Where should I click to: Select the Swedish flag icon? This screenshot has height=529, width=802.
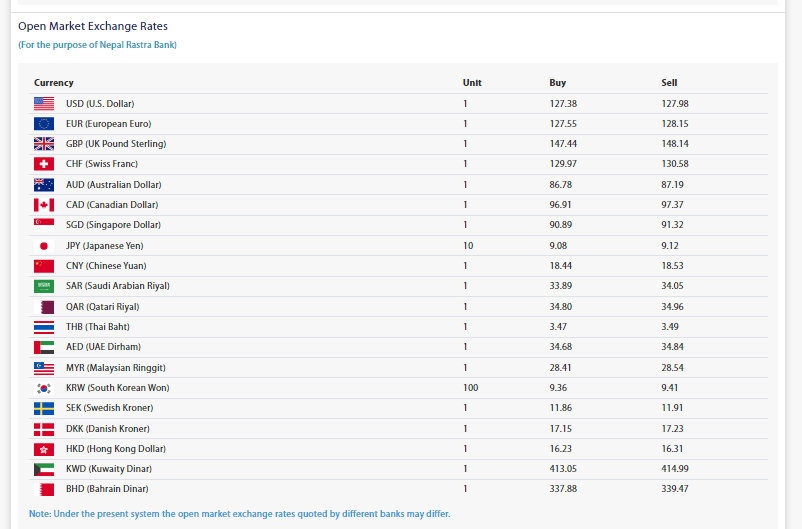click(x=44, y=408)
